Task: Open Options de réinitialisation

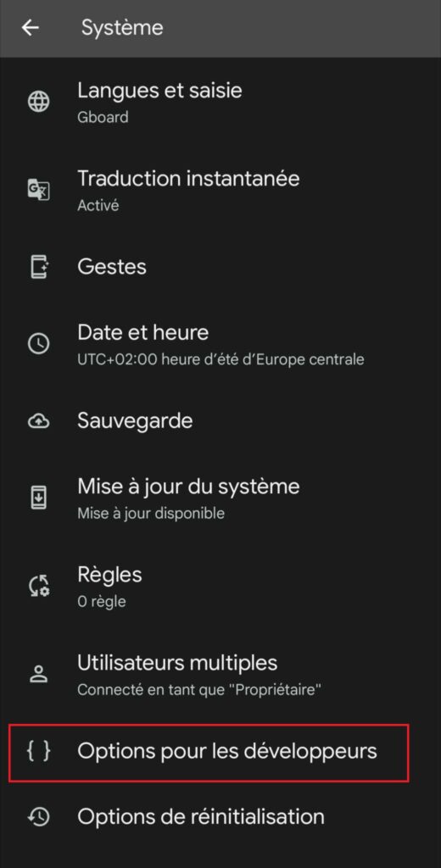Action: [x=220, y=816]
